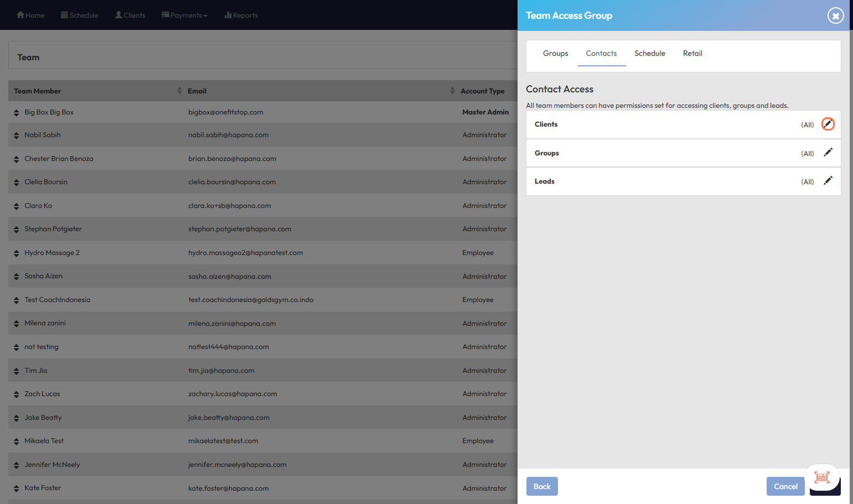Click the Schedule calendar icon in navbar
853x504 pixels.
64,15
